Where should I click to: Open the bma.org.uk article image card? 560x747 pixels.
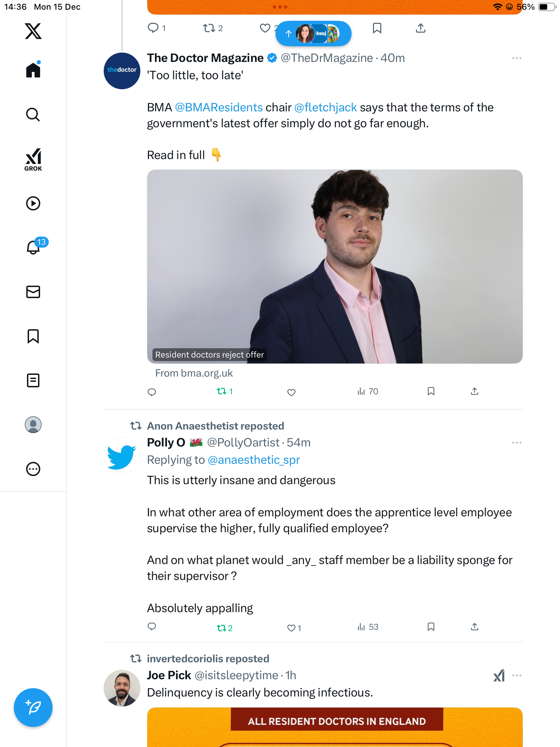[335, 266]
